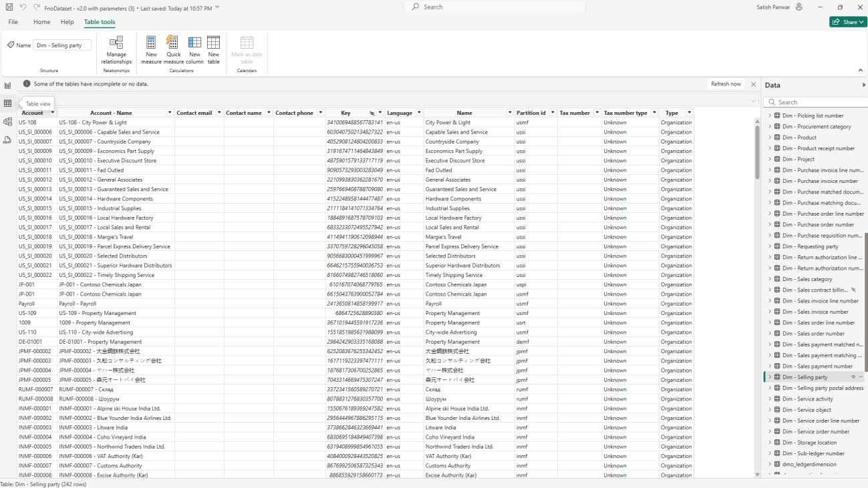Click the Share button

pos(847,22)
